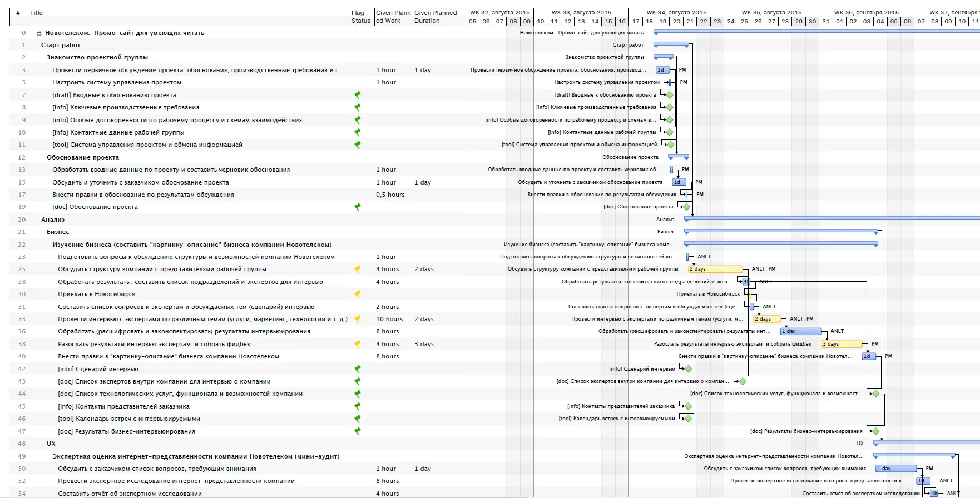The width and height of the screenshot is (980, 498).
Task: Click yellow flag of Провести интервью с экспертами
Action: point(358,319)
